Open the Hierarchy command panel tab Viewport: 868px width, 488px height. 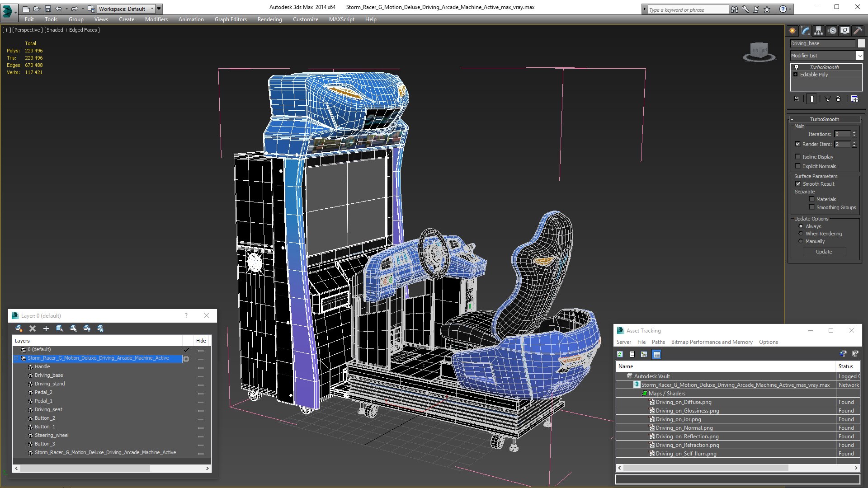tap(818, 31)
